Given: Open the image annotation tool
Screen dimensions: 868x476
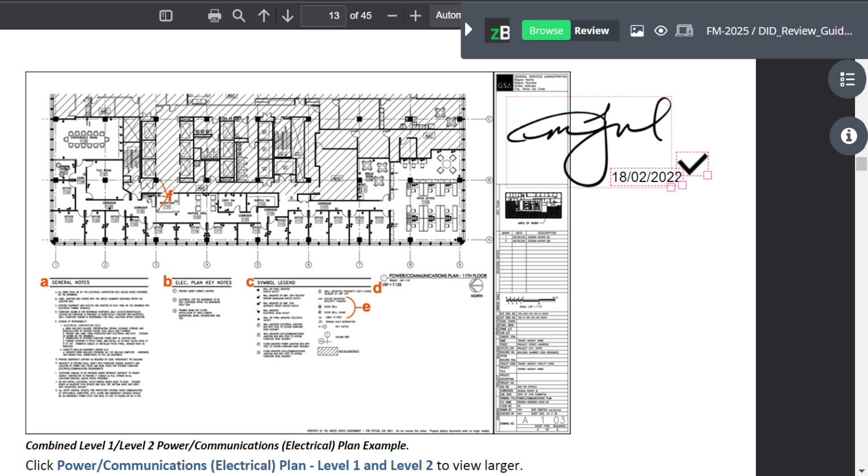Looking at the screenshot, I should coord(637,31).
